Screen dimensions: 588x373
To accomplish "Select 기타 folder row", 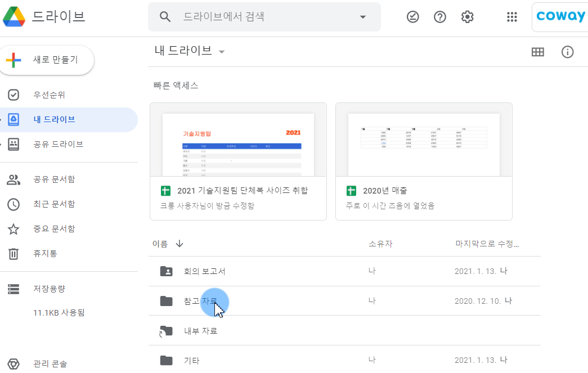I will click(344, 360).
